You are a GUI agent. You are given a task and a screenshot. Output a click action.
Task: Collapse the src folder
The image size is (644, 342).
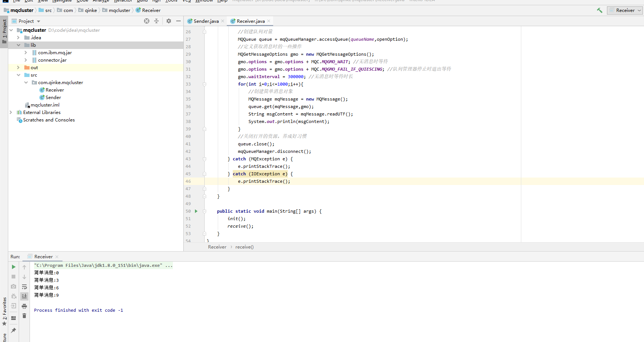(x=18, y=75)
